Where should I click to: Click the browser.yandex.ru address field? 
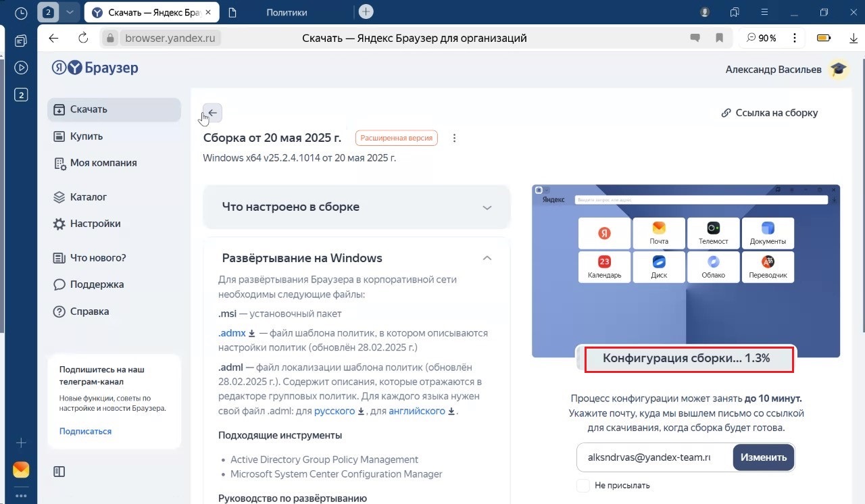pos(170,39)
